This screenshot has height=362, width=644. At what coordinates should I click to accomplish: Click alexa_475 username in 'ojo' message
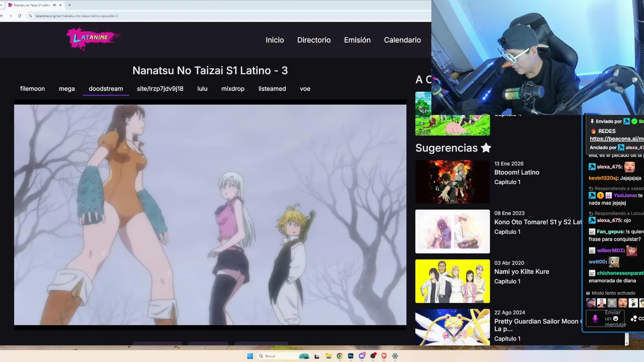(609, 220)
